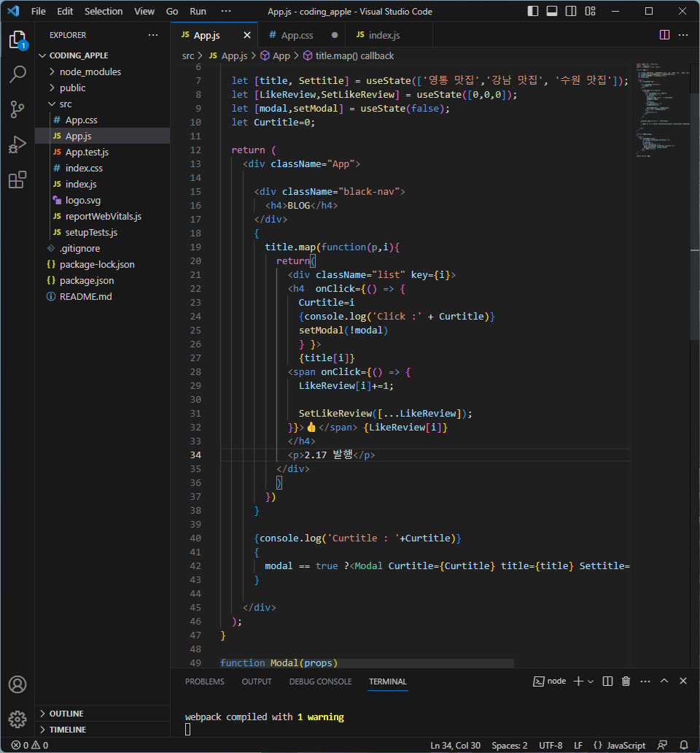
Task: Switch to the index.js editor tab
Action: click(389, 35)
